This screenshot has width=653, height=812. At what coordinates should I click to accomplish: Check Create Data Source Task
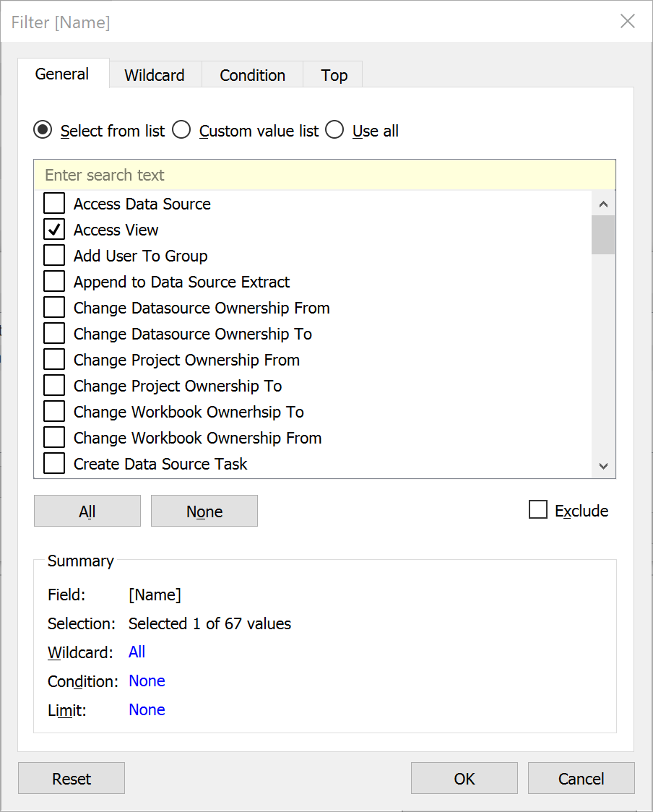coord(54,464)
